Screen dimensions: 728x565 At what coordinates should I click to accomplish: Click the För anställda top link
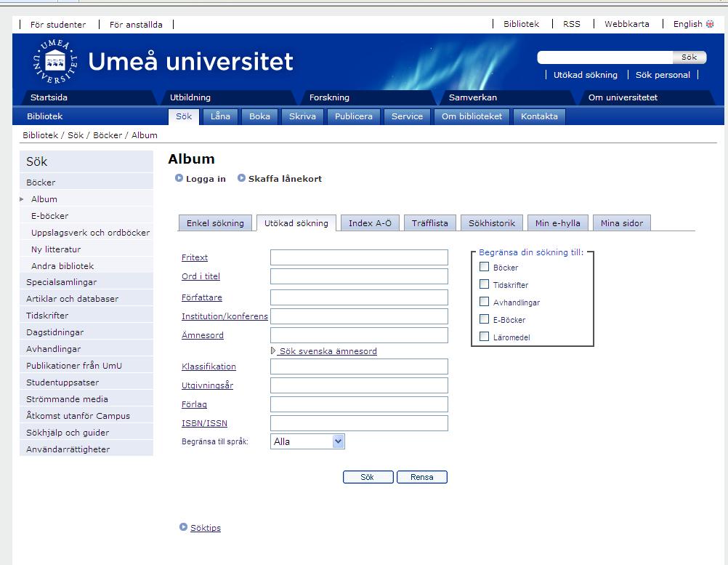point(136,25)
